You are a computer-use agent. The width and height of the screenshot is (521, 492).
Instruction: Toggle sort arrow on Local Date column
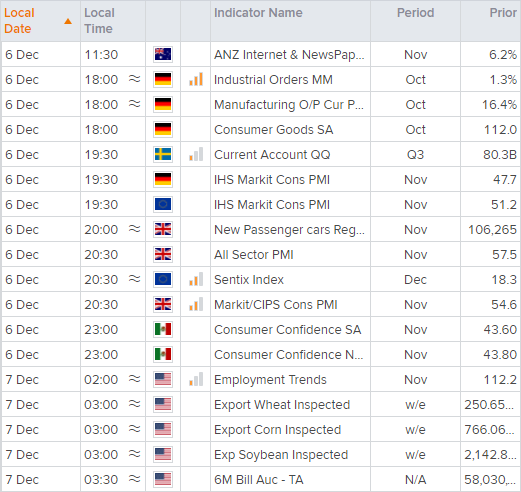click(68, 21)
